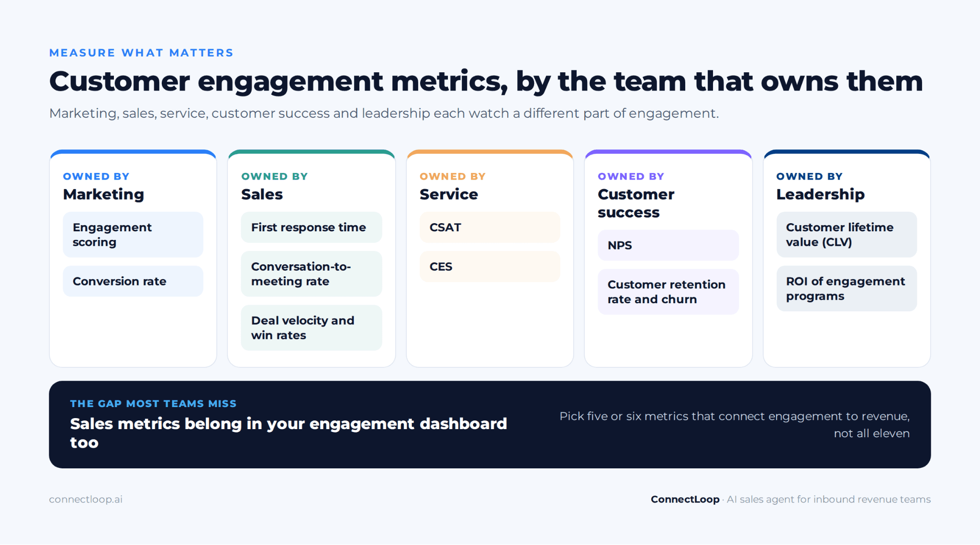
Task: Click 'Customer retention rate and churn' chip
Action: coord(668,292)
